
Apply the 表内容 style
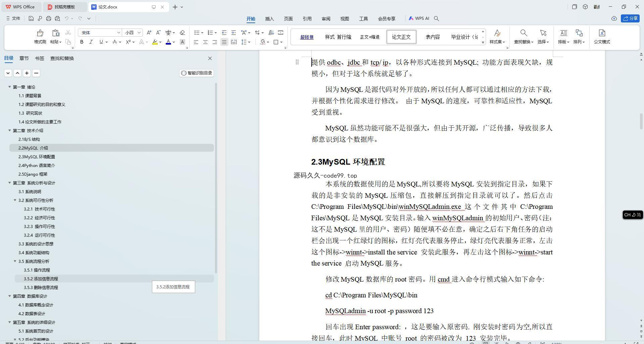pyautogui.click(x=433, y=37)
